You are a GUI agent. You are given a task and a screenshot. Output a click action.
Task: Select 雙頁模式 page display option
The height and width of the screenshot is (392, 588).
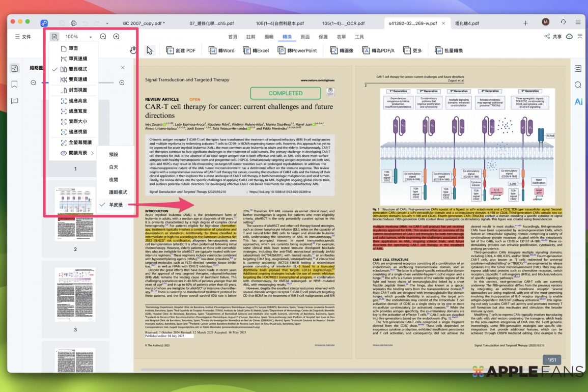77,69
